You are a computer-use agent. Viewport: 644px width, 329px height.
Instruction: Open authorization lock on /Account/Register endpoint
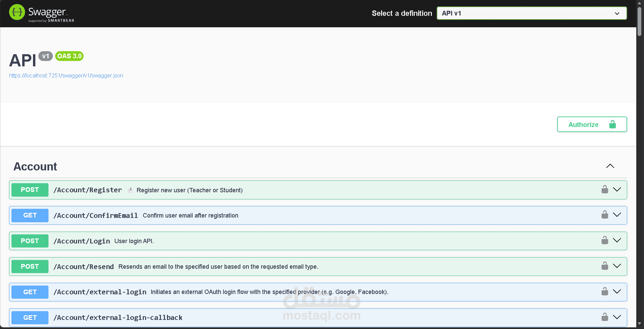604,189
